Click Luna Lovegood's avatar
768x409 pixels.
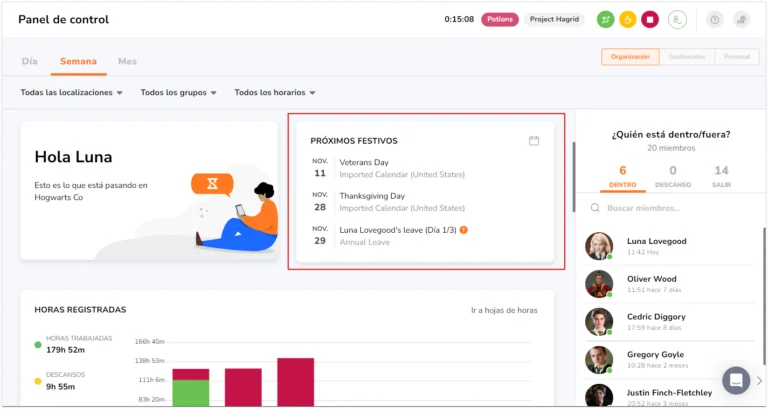tap(599, 246)
